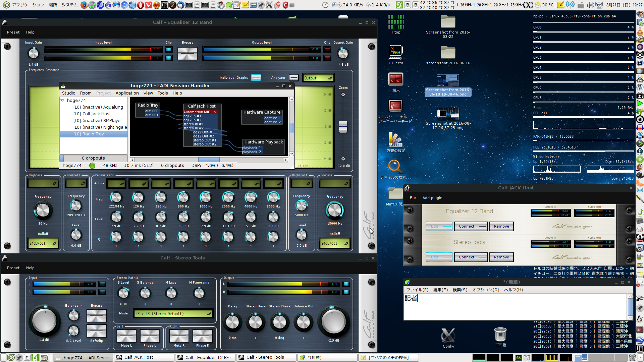Click Edit button for Equalizer 12 Band
The height and width of the screenshot is (362, 644).
[x=439, y=227]
